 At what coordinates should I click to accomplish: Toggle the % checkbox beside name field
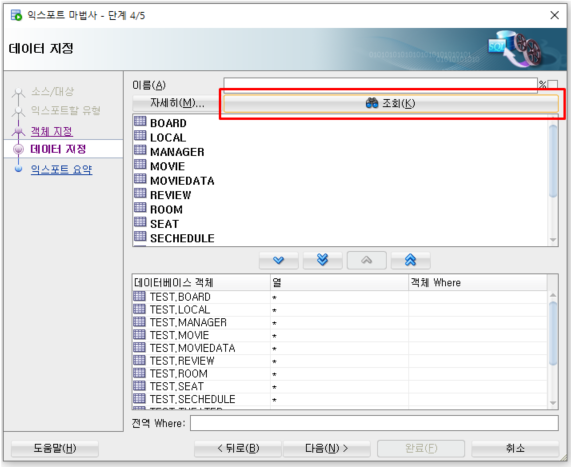553,85
